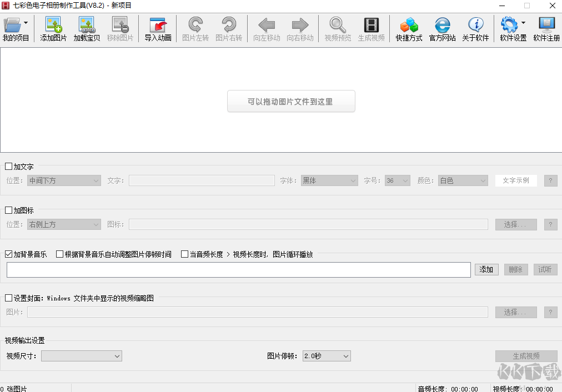
Task: Check 设置封面 to set video cover
Action: [8, 298]
